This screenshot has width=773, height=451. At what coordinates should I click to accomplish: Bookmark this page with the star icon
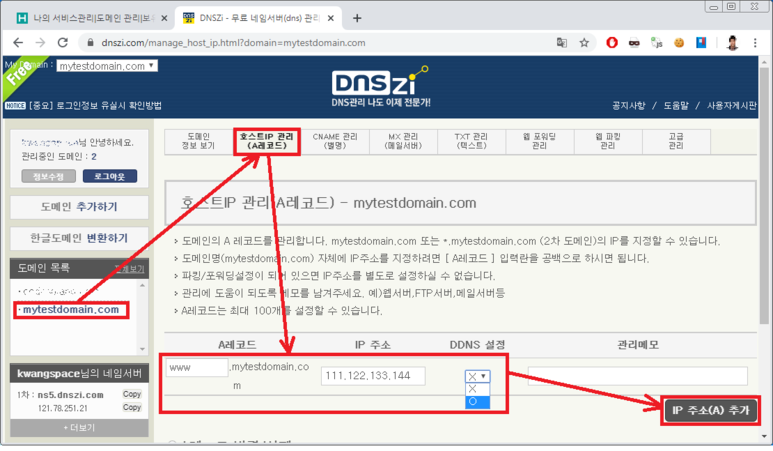[x=584, y=43]
